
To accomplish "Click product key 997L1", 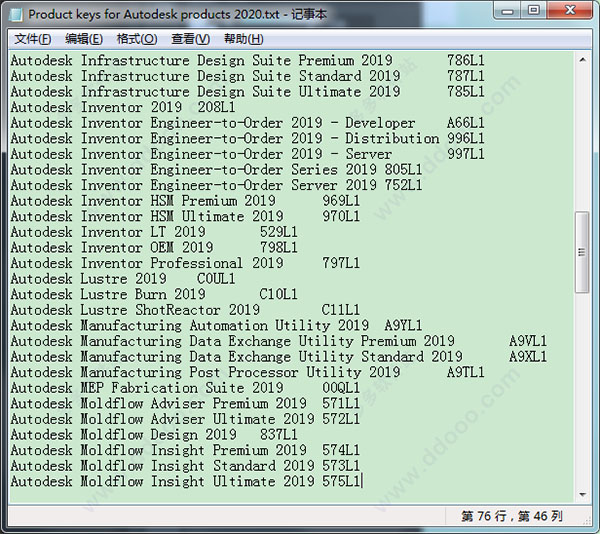I will pos(466,154).
